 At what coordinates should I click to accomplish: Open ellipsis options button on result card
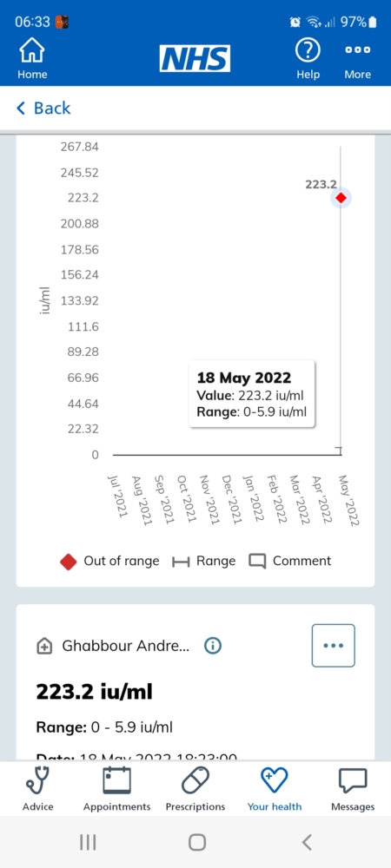pyautogui.click(x=334, y=646)
